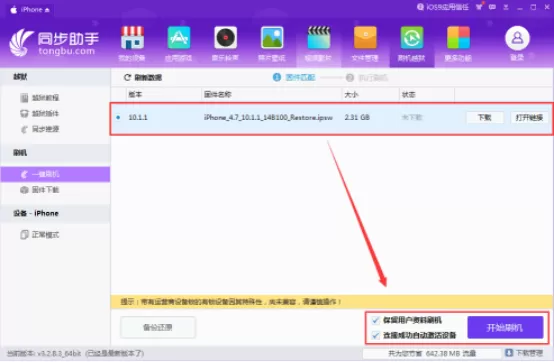554x362 pixels.
Task: Click the jailbreak section header
Action: [x=55, y=77]
